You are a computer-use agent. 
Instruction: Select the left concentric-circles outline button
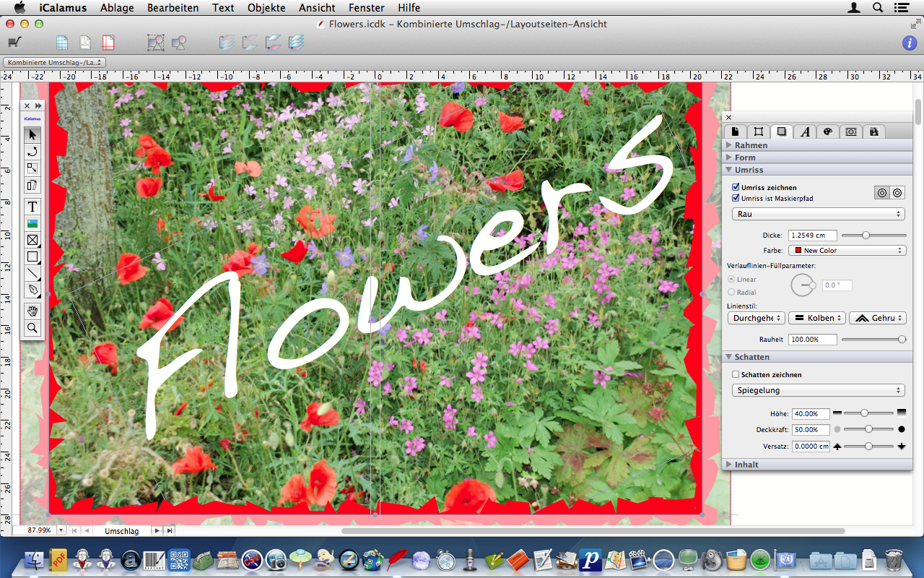(x=882, y=193)
